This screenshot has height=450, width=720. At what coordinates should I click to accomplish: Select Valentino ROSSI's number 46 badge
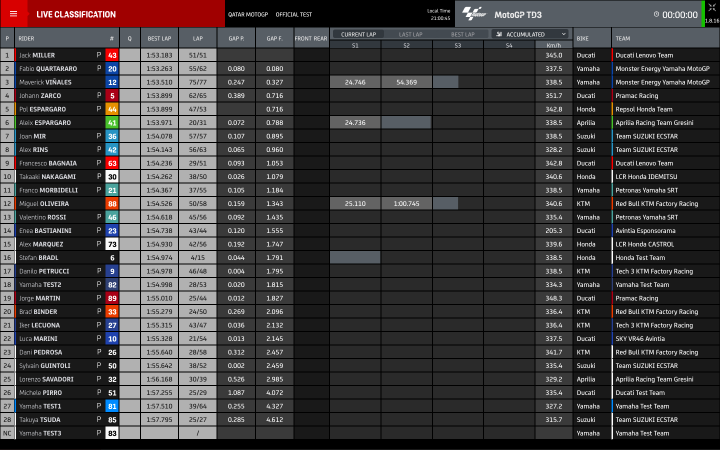click(112, 217)
